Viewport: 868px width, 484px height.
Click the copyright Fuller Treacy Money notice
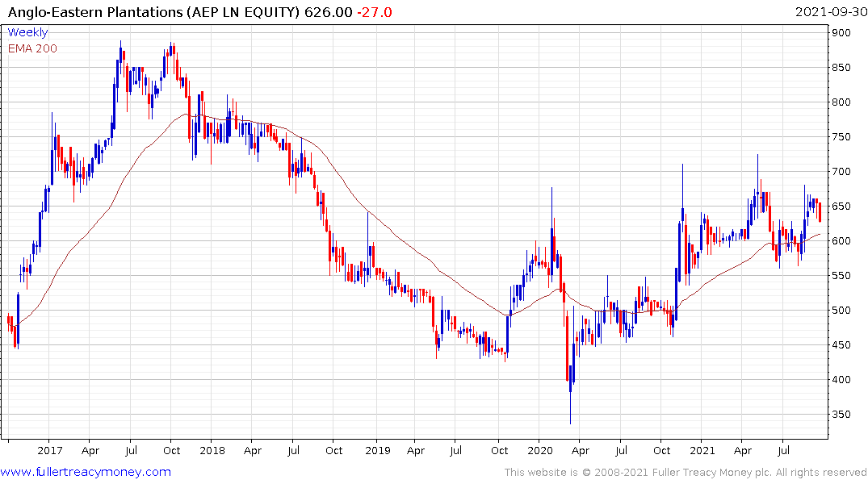(686, 473)
